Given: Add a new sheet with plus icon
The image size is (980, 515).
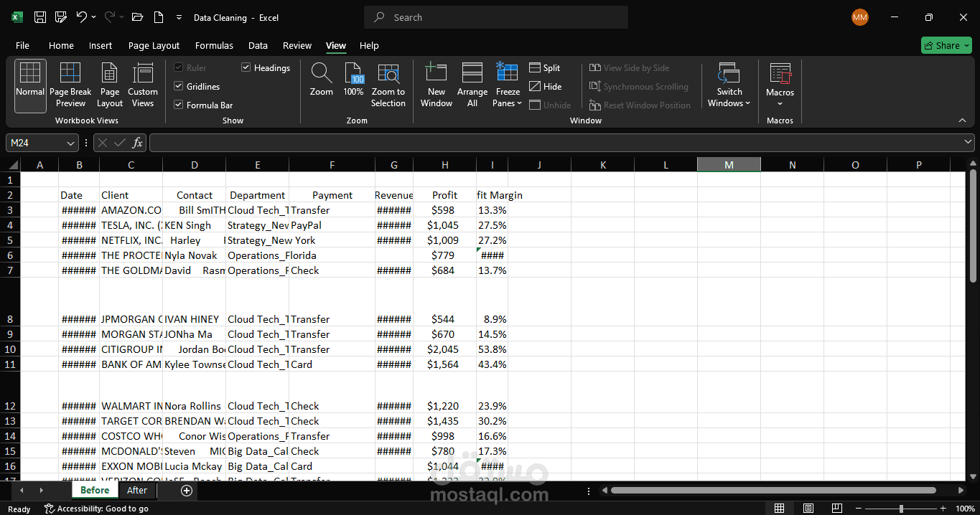Looking at the screenshot, I should point(187,491).
